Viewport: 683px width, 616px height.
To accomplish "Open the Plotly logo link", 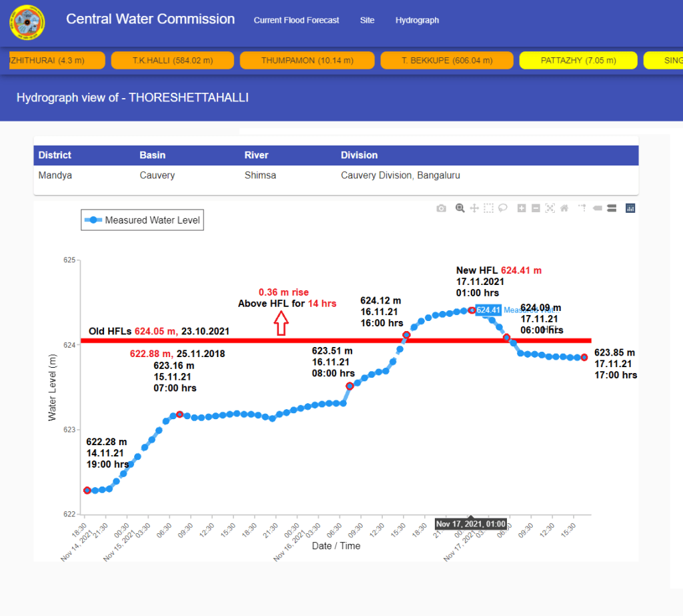I will click(630, 208).
